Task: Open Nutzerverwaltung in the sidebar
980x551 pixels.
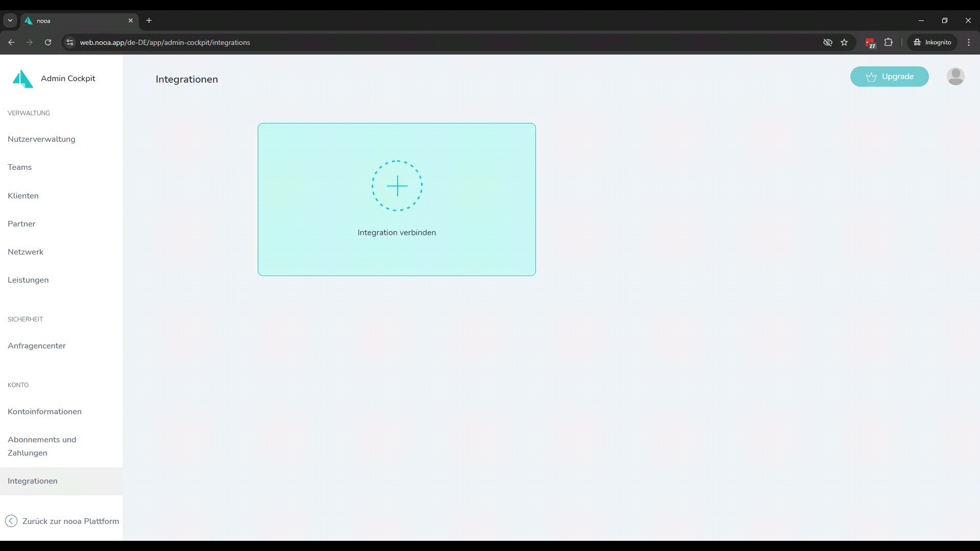Action: (x=41, y=139)
